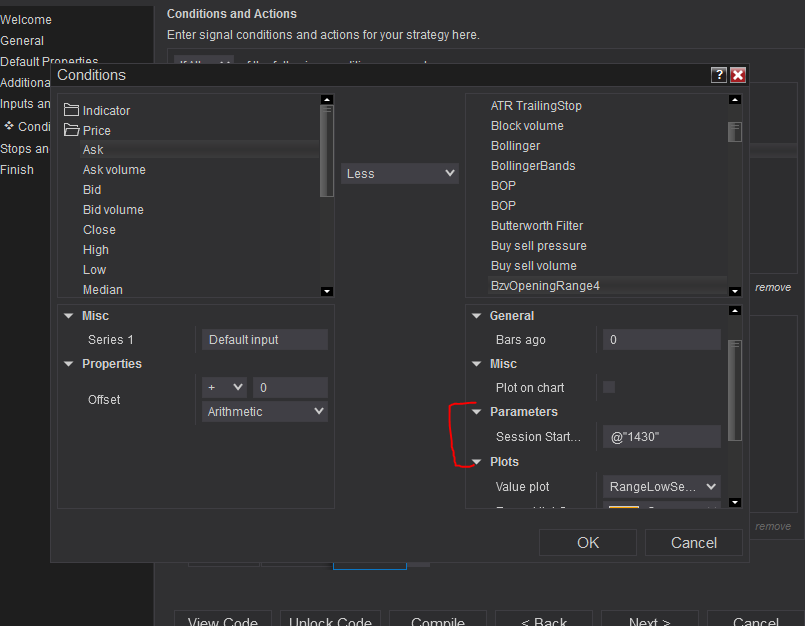Image resolution: width=805 pixels, height=626 pixels.
Task: Click indicator list scroll down arrow
Action: click(x=735, y=291)
